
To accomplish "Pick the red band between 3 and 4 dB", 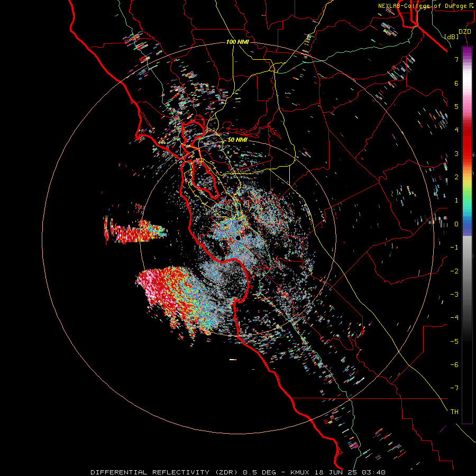I will [467, 143].
